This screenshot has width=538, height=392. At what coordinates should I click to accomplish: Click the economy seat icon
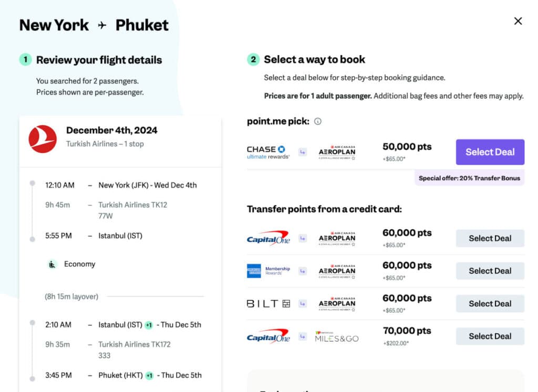(x=53, y=264)
